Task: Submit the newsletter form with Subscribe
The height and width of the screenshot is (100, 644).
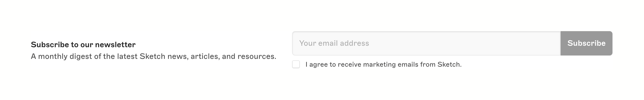Action: click(586, 43)
